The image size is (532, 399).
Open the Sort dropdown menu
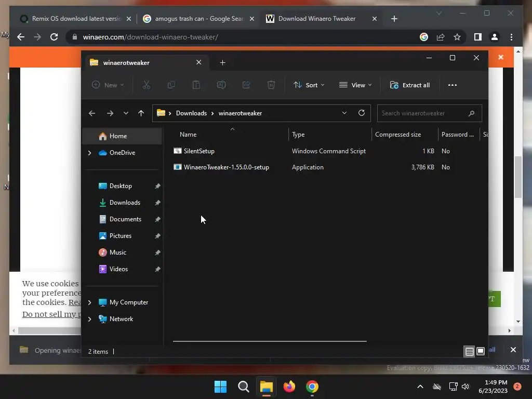(x=309, y=85)
